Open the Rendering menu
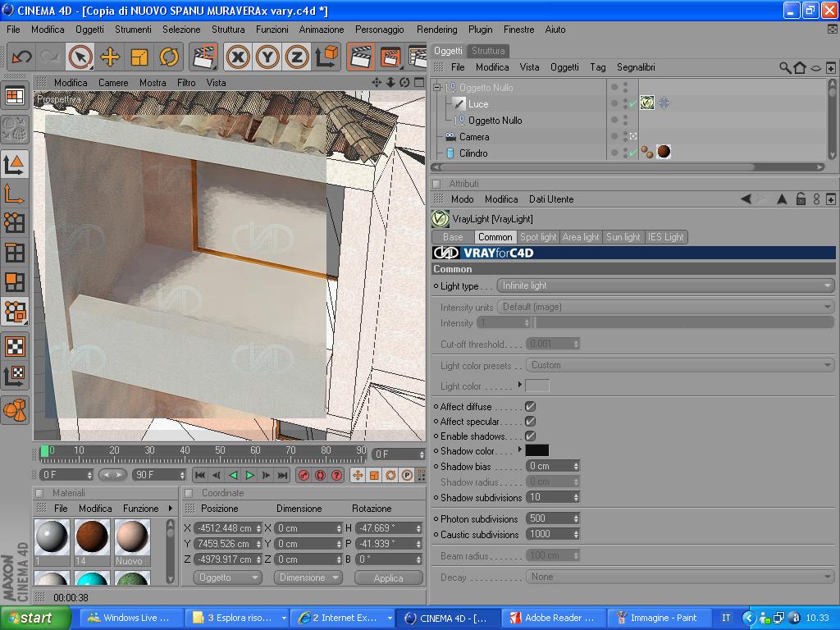 click(x=436, y=30)
